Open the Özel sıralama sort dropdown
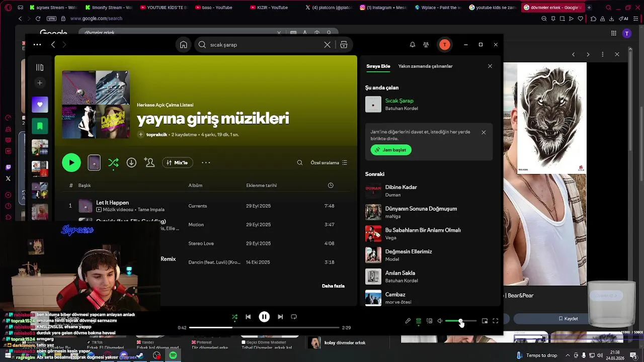Screen dimensions: 644x362 coord(329,163)
